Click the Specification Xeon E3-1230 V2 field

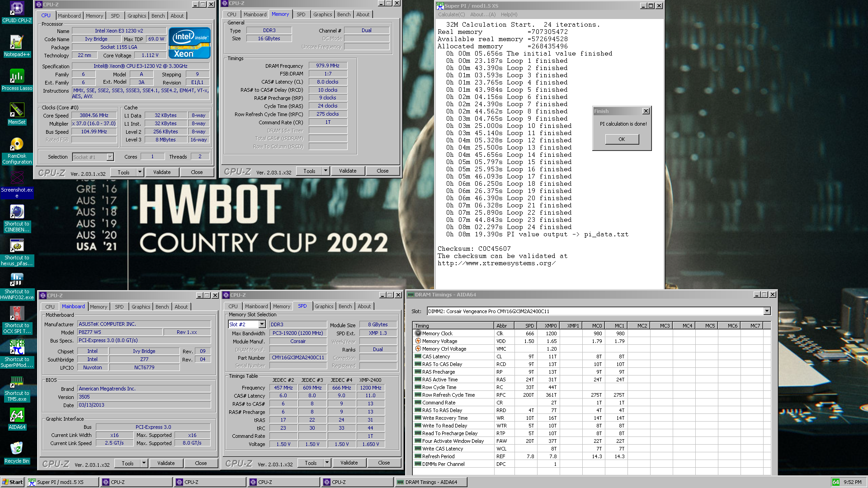(x=141, y=66)
